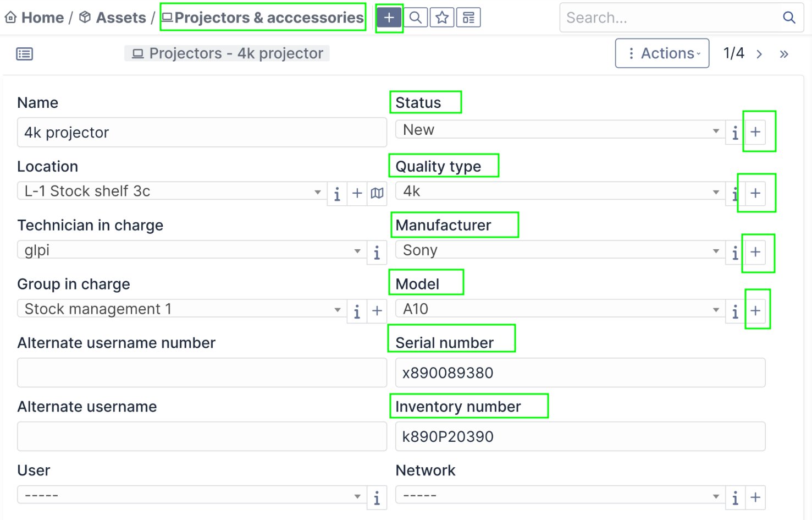The width and height of the screenshot is (812, 520).
Task: Open the Actions menu
Action: point(662,53)
